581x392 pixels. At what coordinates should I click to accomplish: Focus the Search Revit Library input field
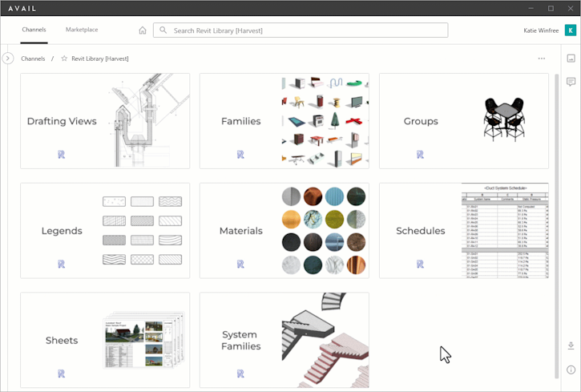point(301,30)
